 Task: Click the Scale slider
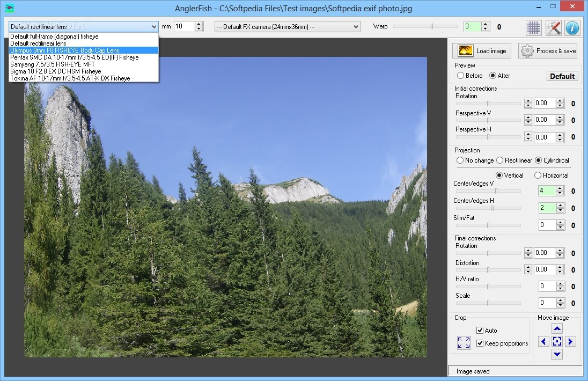[x=488, y=303]
